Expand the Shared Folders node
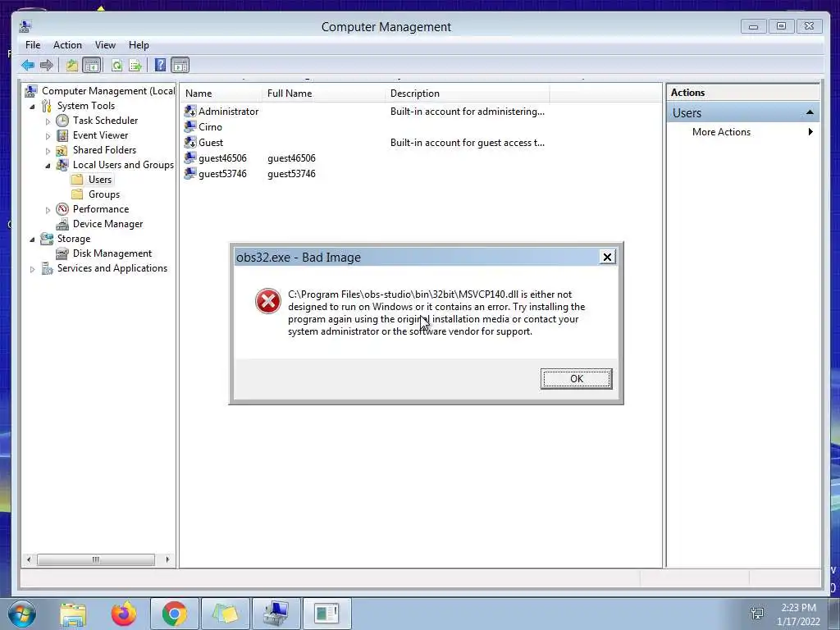 pyautogui.click(x=48, y=151)
